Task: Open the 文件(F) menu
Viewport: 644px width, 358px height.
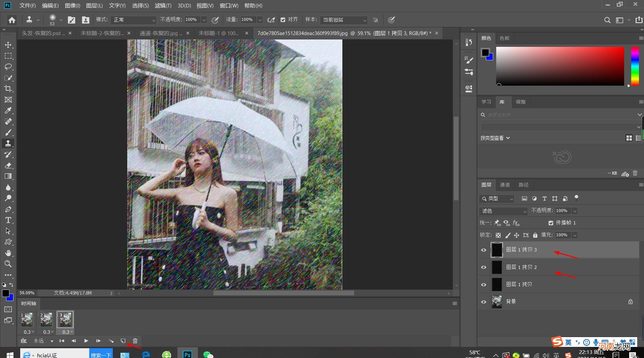Action: (x=28, y=6)
